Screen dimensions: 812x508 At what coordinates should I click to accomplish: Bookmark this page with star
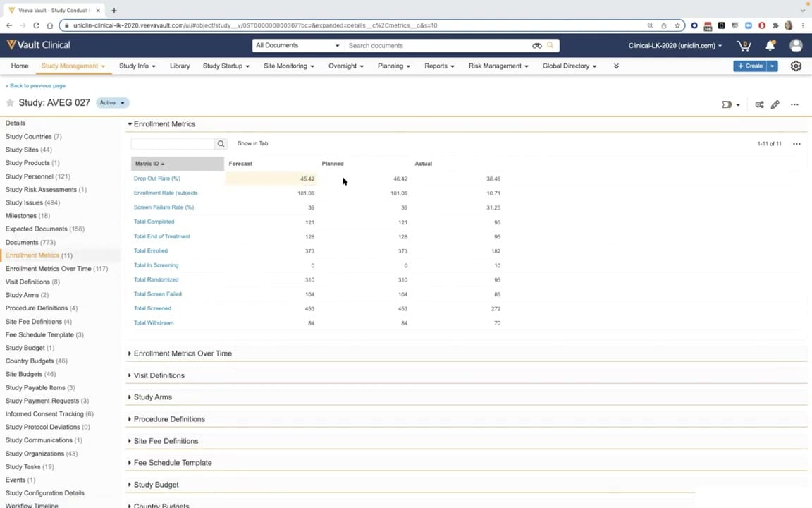click(x=677, y=25)
